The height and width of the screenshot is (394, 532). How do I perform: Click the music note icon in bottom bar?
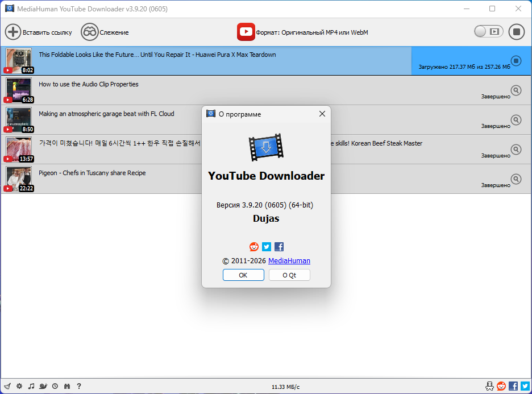(x=31, y=386)
